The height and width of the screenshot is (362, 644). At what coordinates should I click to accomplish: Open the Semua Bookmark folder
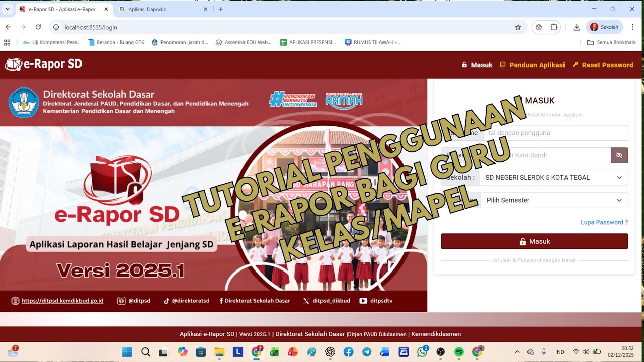pos(612,42)
